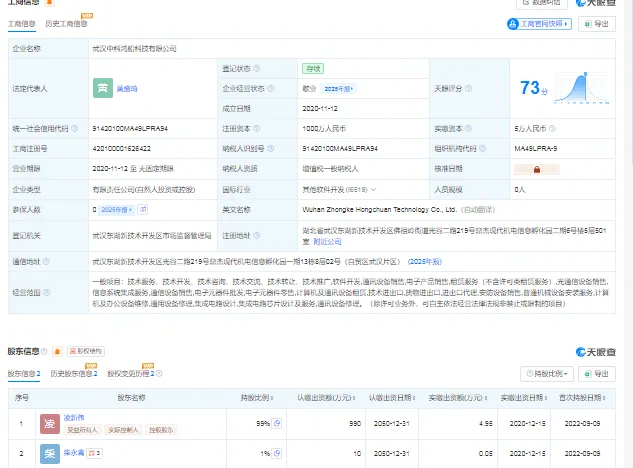Click the legal representative avatar icon
The width and height of the screenshot is (633, 468).
(x=103, y=88)
